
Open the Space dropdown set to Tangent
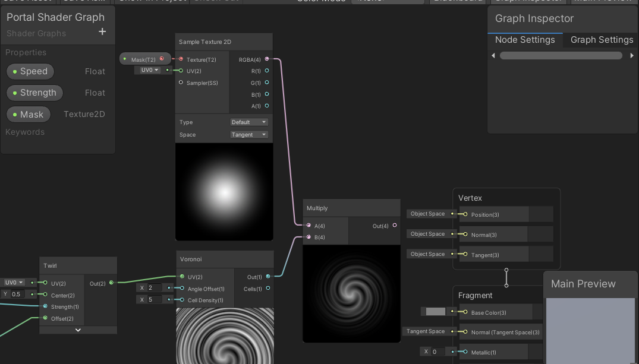click(x=248, y=134)
